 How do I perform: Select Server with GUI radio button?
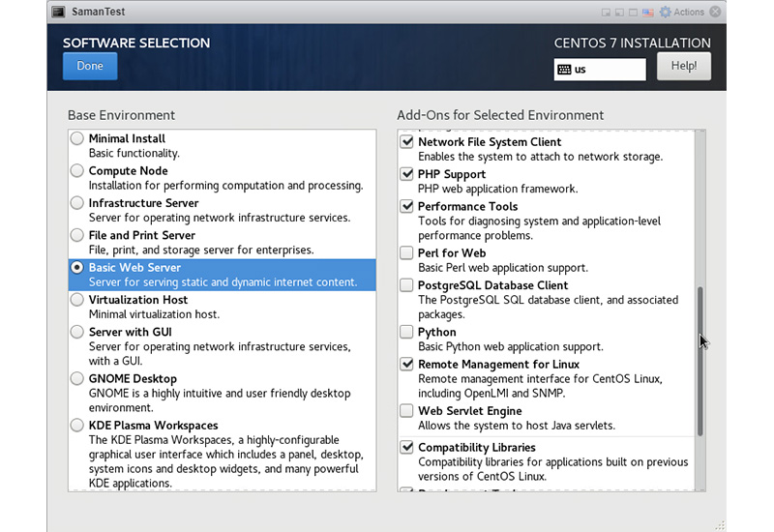[77, 333]
